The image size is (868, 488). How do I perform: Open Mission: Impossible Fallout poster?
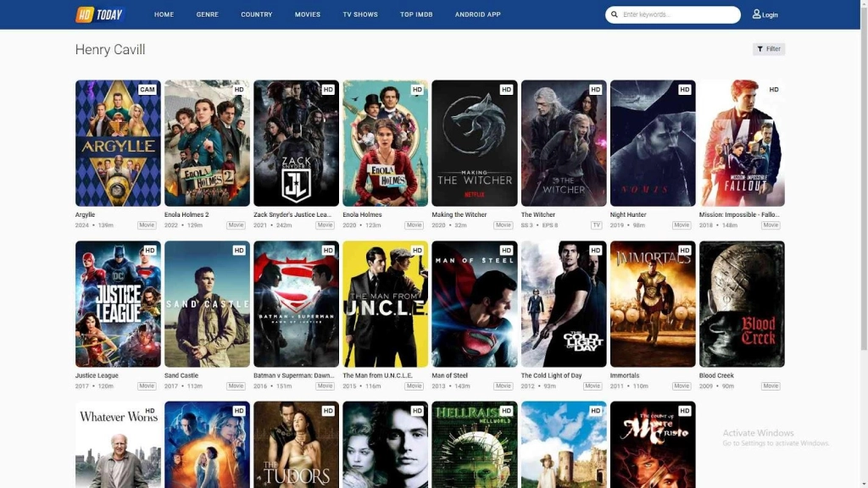(x=742, y=143)
